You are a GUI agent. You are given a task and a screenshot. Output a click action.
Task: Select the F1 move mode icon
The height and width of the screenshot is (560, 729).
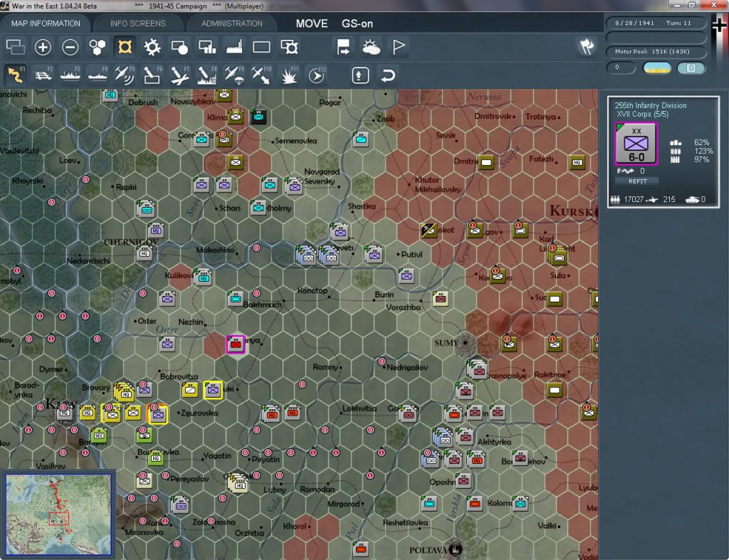click(16, 75)
